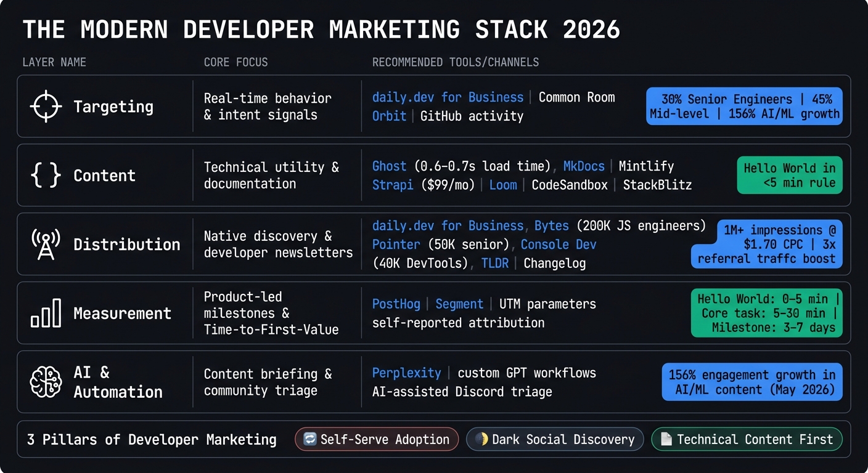Click the Hello World in <5 min rule badge

(x=789, y=176)
